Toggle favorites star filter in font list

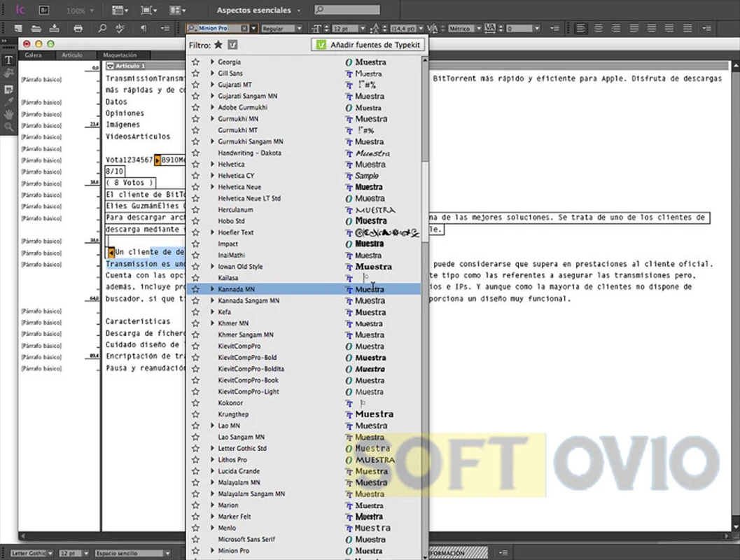(218, 45)
